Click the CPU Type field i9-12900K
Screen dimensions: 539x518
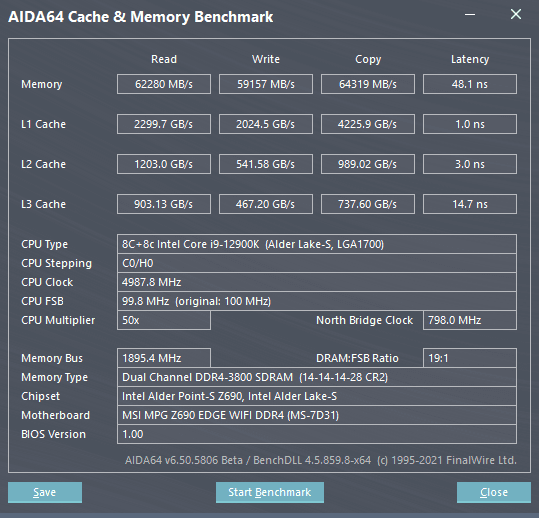317,244
